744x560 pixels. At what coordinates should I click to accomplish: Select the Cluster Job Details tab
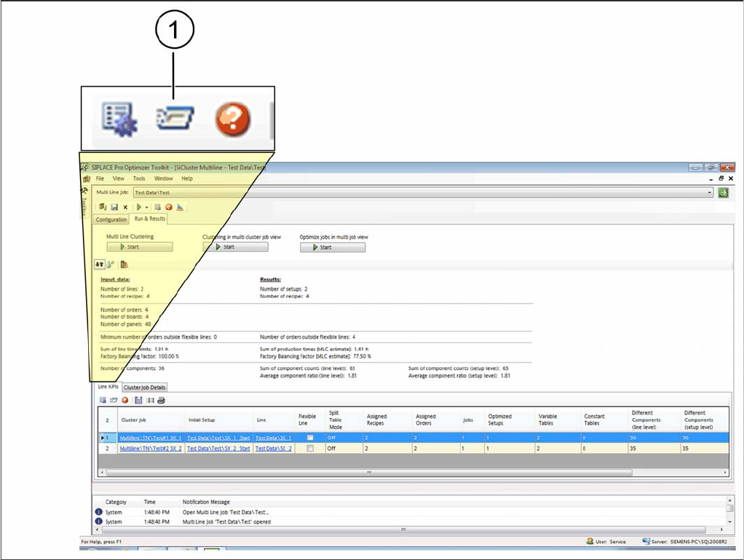click(x=145, y=387)
